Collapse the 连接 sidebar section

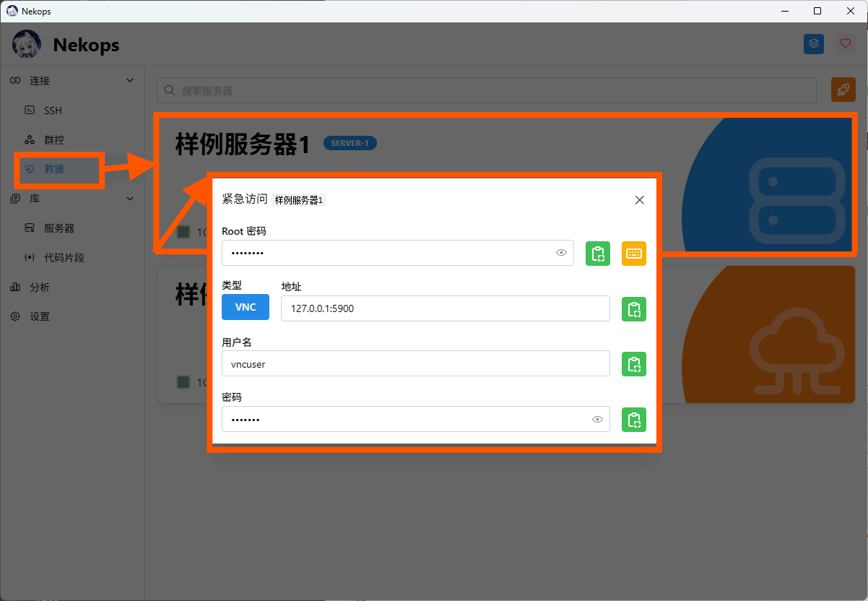click(130, 81)
